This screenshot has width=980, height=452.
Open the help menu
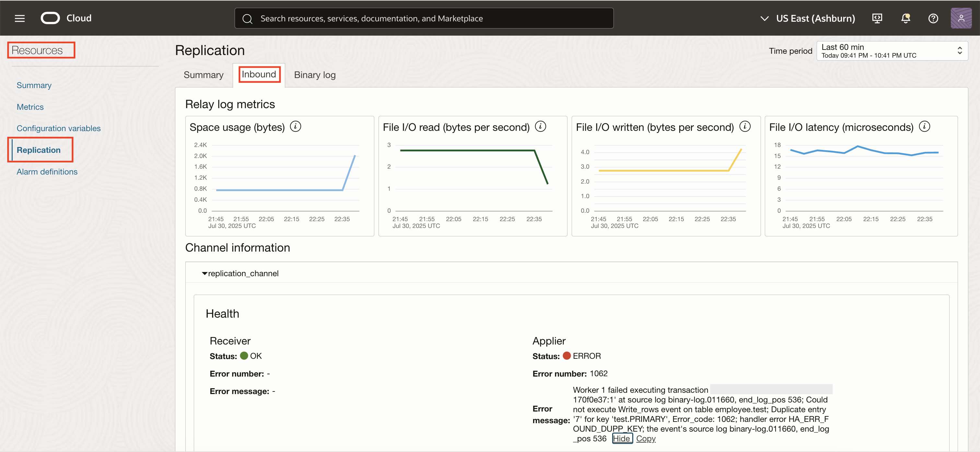(x=933, y=18)
